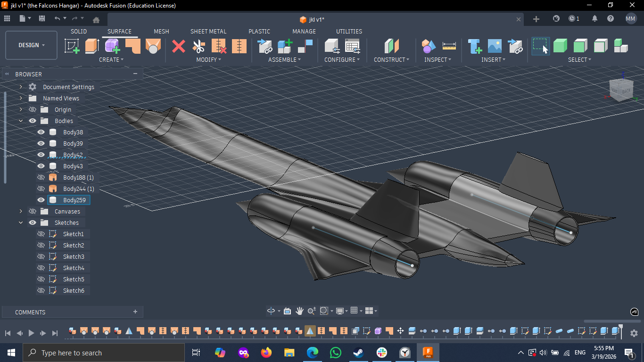Click the MM user profile button

pyautogui.click(x=631, y=18)
